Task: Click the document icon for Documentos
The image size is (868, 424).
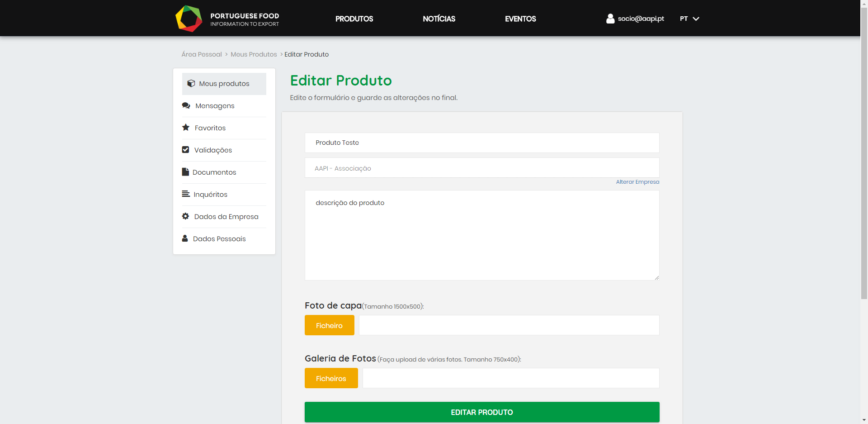Action: (x=185, y=172)
